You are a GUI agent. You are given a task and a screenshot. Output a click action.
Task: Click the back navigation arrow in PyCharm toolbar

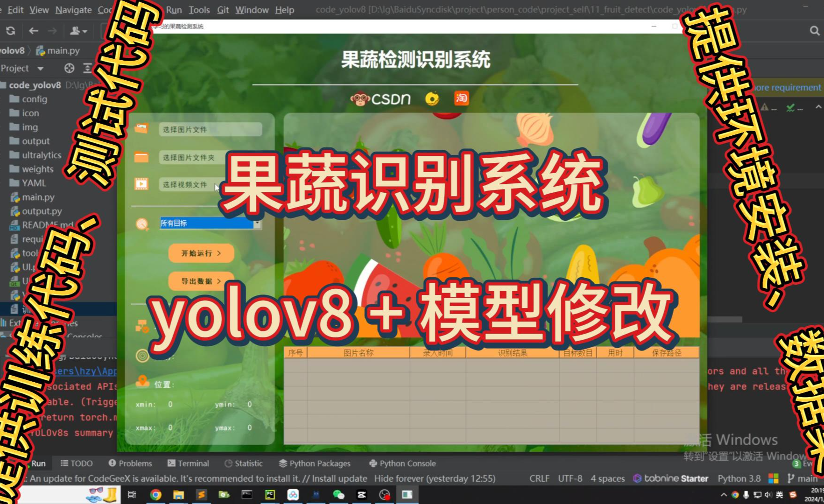coord(33,31)
